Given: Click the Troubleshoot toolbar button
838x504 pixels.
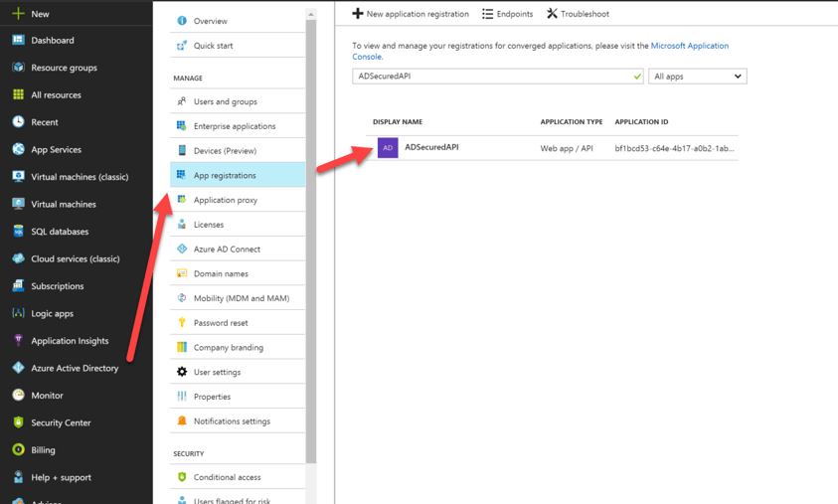Looking at the screenshot, I should click(x=578, y=13).
